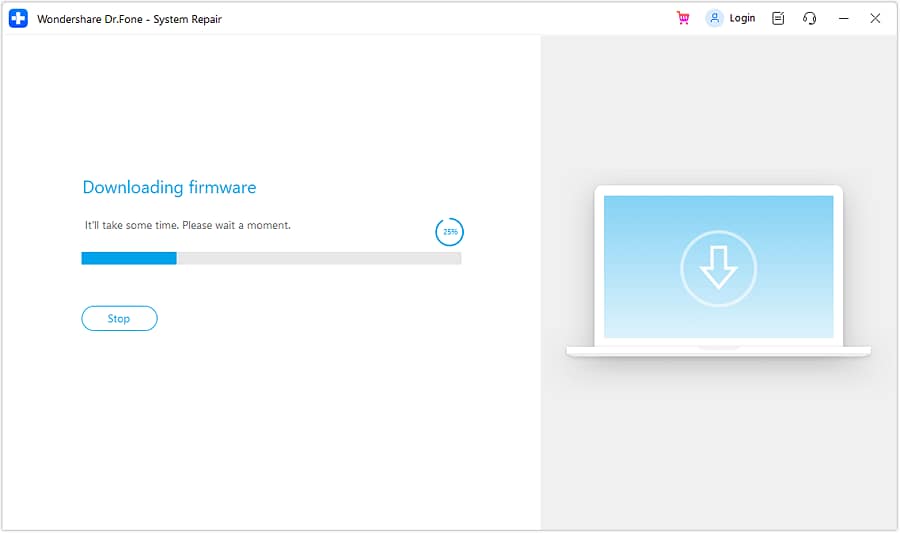Close the Dr.Fone window
900x533 pixels.
[875, 18]
